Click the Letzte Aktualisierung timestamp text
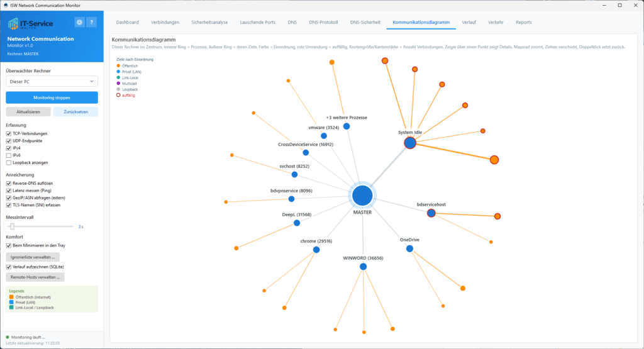This screenshot has height=349, width=644. click(x=33, y=343)
